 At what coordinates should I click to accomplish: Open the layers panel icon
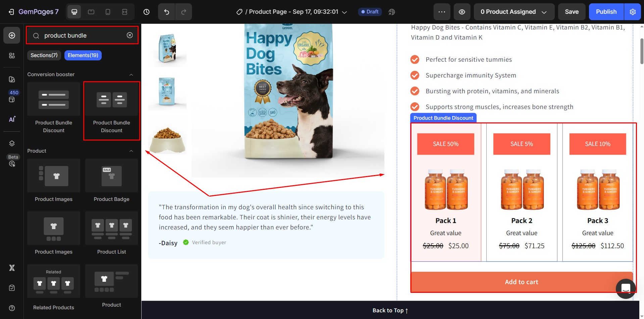[x=12, y=144]
